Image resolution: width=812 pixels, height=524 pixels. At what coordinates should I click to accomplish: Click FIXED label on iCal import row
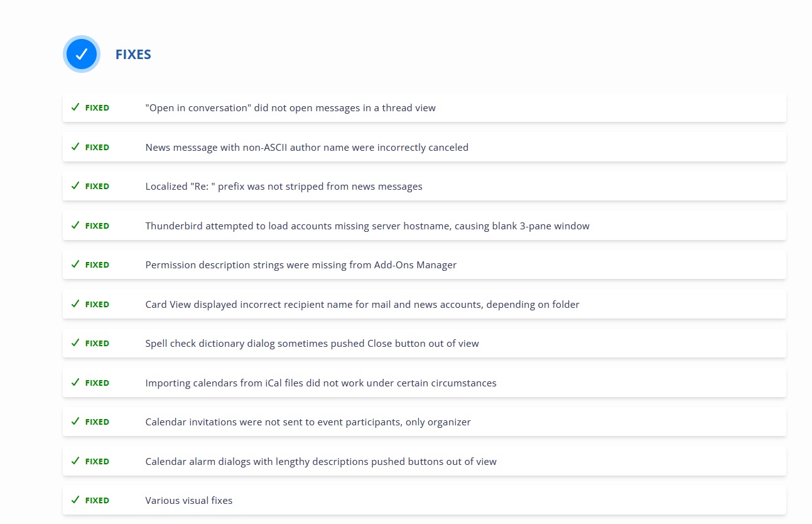(97, 383)
